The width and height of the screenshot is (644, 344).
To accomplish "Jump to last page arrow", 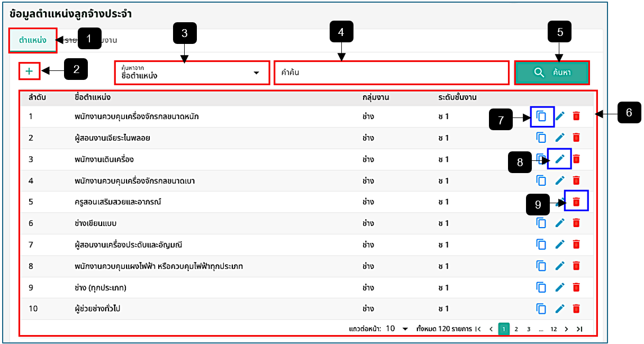I will coord(579,329).
